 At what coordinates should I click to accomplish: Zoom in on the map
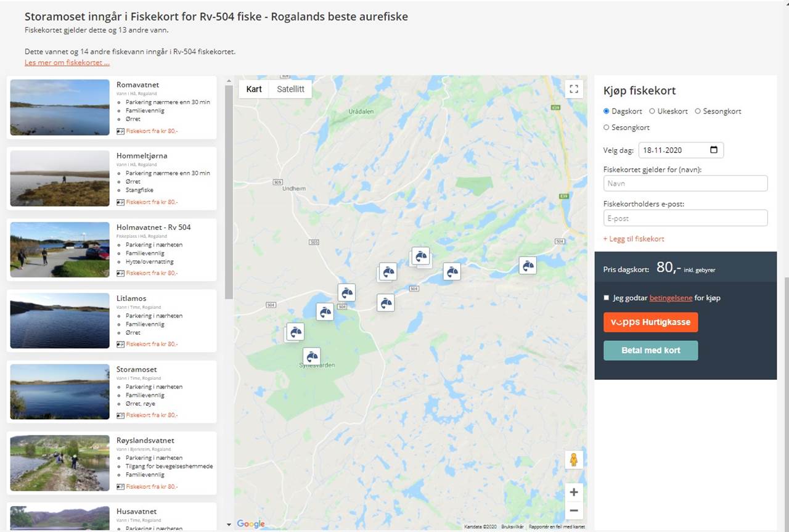pos(574,492)
